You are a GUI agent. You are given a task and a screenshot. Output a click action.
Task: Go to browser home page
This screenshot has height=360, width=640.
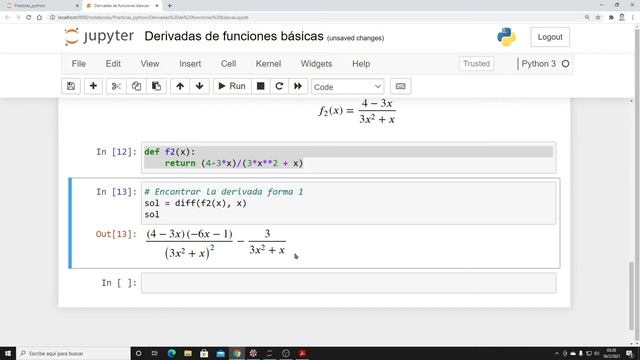40,18
